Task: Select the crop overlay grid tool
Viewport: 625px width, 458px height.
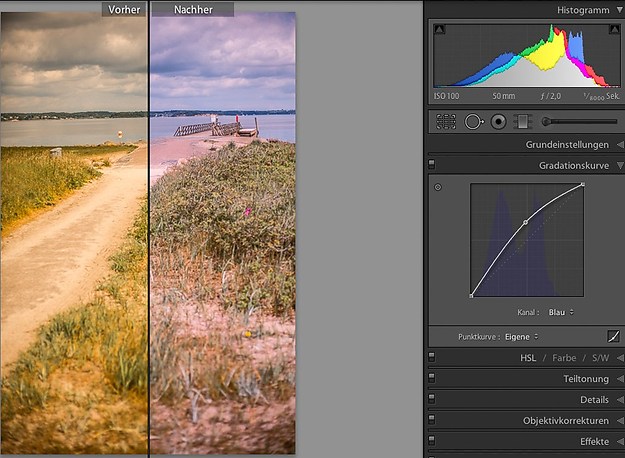Action: tap(446, 121)
